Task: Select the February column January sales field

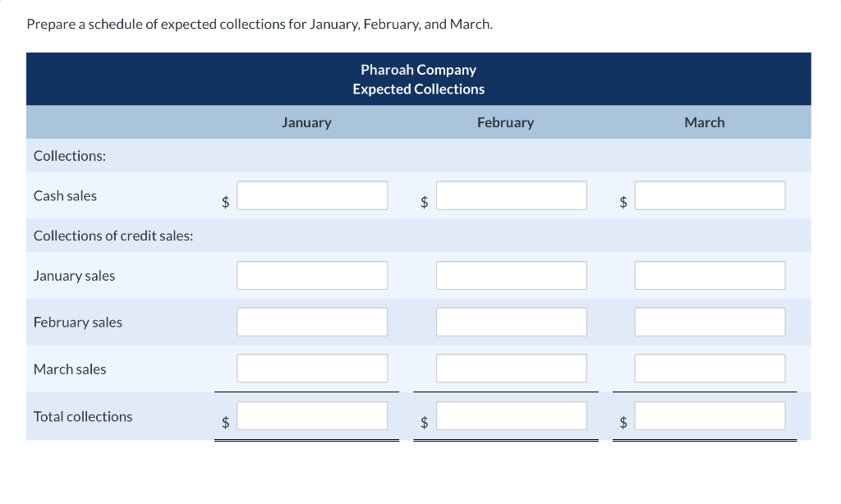Action: pyautogui.click(x=511, y=275)
